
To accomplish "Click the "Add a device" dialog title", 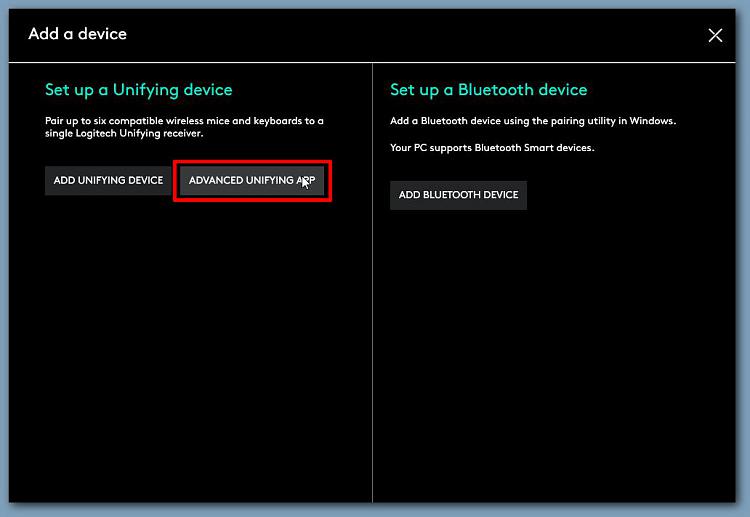I will (x=78, y=34).
